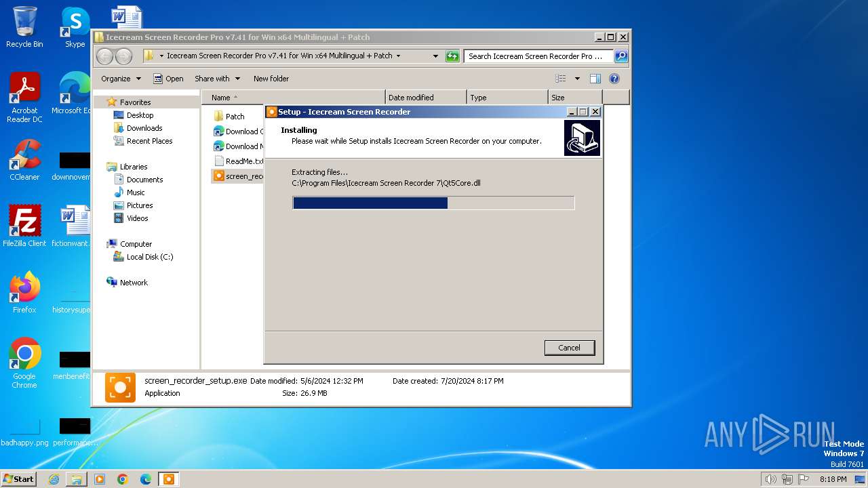Screen dimensions: 868x488
Task: Expand the view options dropdown arrow
Action: pos(577,79)
